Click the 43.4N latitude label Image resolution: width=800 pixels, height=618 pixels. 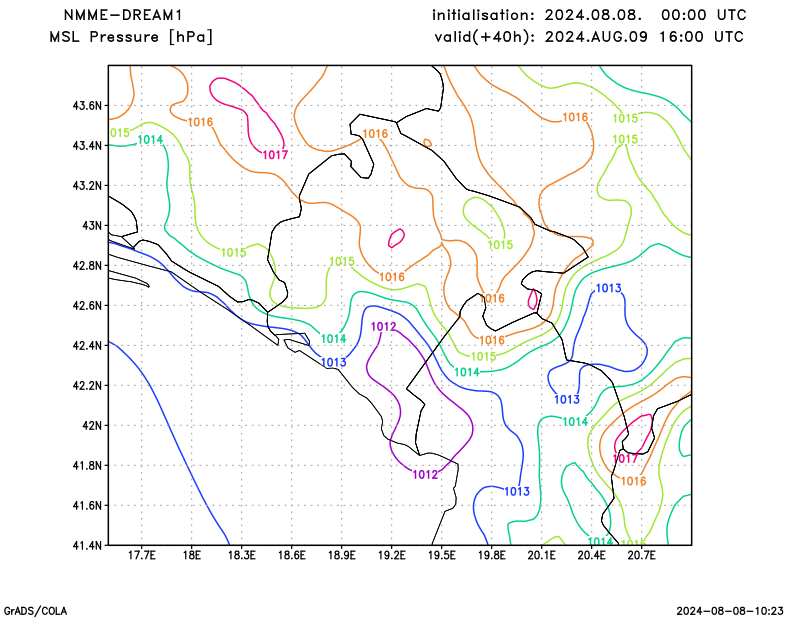88,145
